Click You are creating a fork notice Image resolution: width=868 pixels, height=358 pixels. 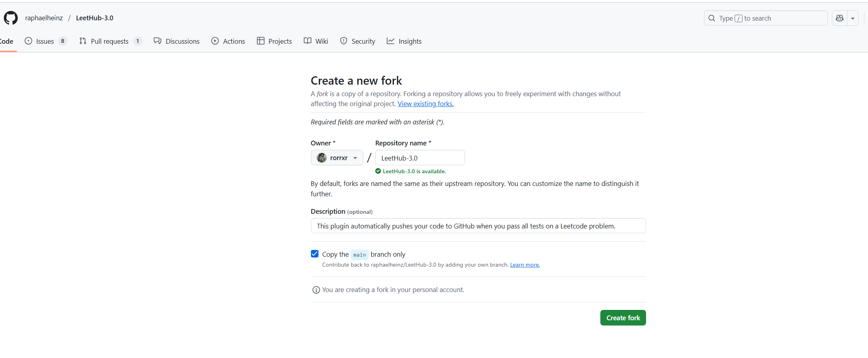tap(393, 290)
